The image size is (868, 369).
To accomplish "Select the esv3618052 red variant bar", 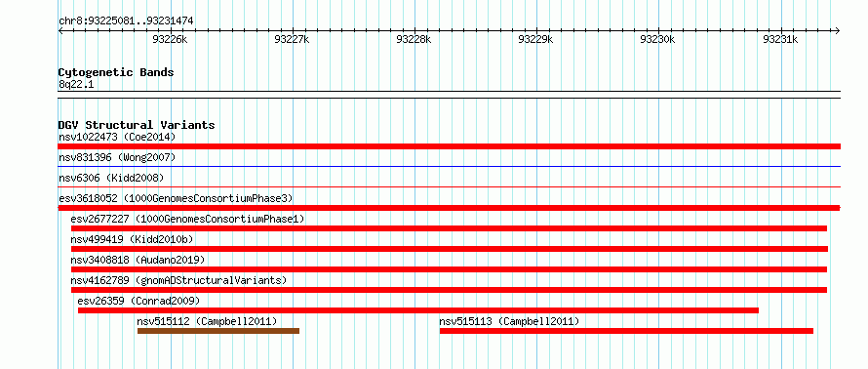I will (449, 208).
